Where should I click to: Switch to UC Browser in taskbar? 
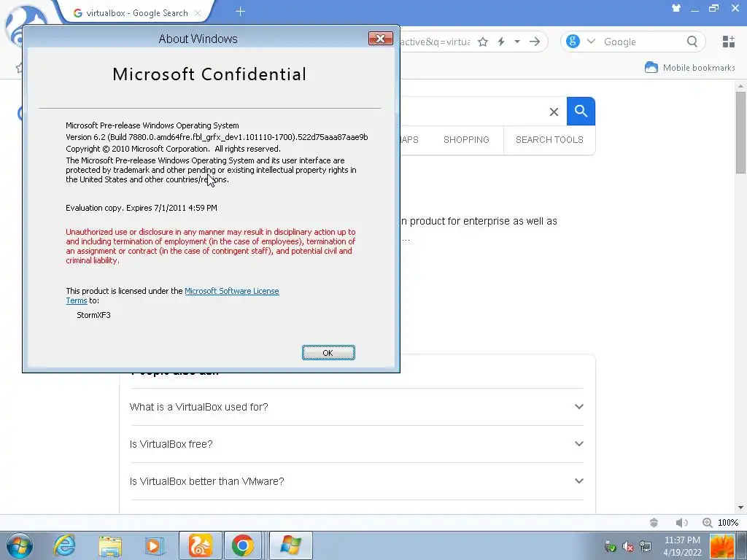click(200, 545)
